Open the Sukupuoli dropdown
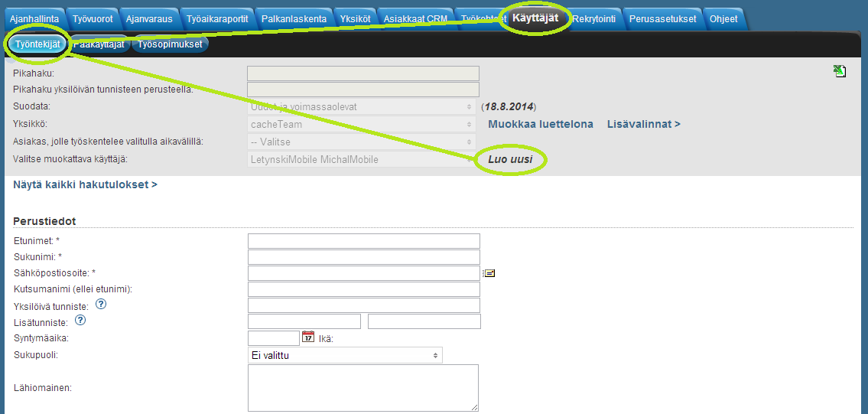Viewport: 868px width, 414px height. (345, 355)
